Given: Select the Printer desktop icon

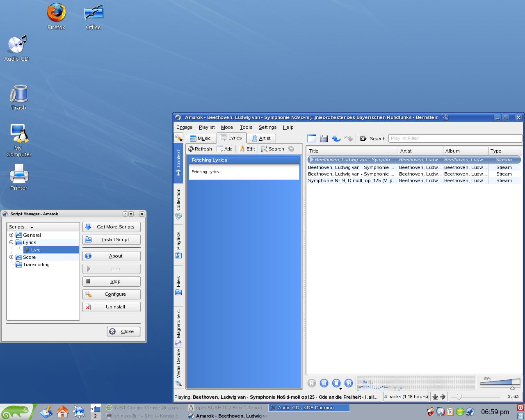Looking at the screenshot, I should pos(18,177).
